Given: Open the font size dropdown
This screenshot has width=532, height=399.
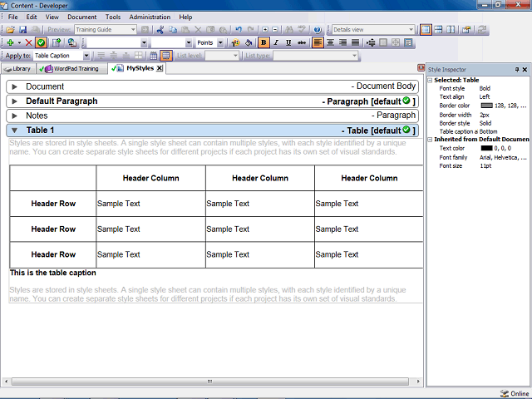Looking at the screenshot, I should [189, 42].
